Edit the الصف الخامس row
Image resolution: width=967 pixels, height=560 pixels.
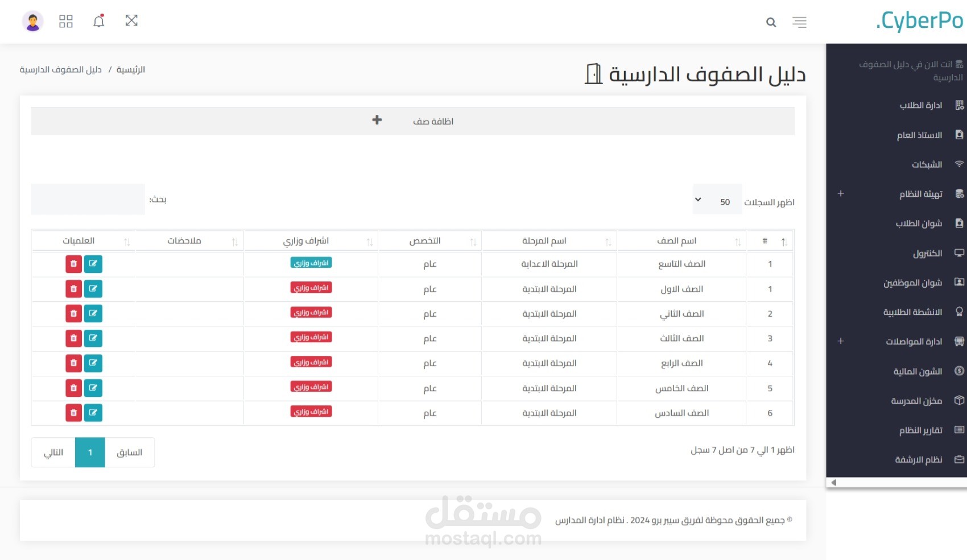click(93, 388)
